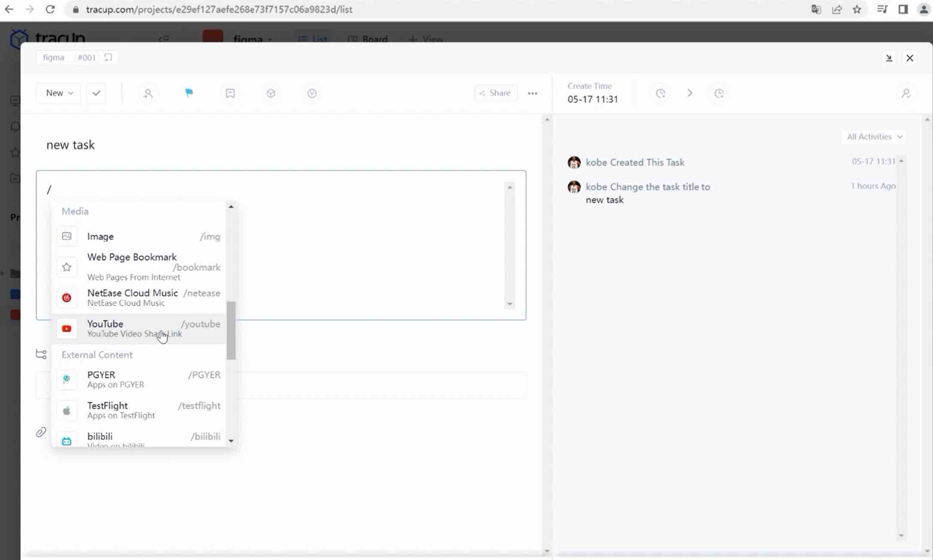This screenshot has height=560, width=933.
Task: Click the start time clock icon
Action: [x=660, y=93]
